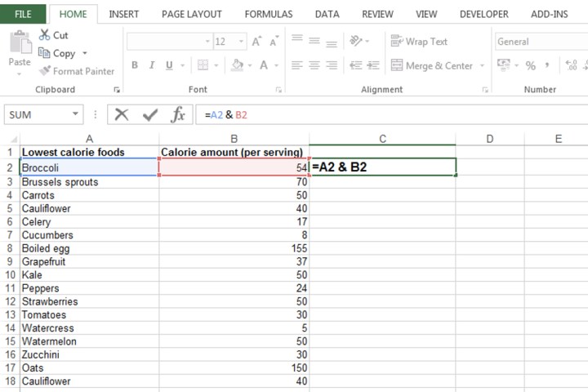Image resolution: width=588 pixels, height=392 pixels.
Task: Toggle Bold formatting
Action: pyautogui.click(x=134, y=65)
